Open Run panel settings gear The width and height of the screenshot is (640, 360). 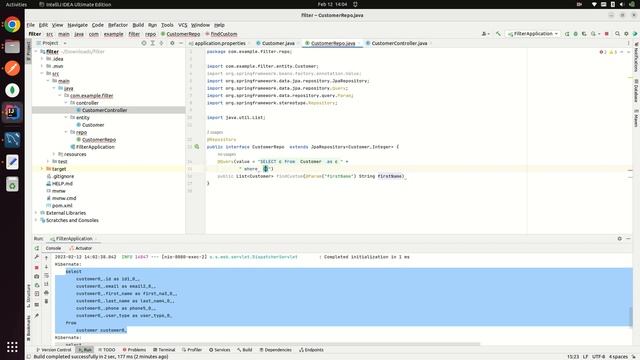tap(620, 239)
